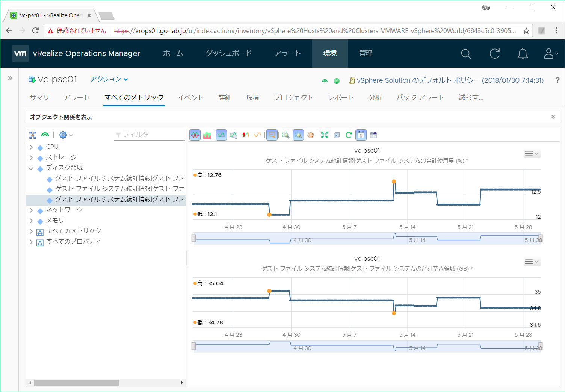Screen dimensions: 565x392
Task: Expand the メモリ group
Action: tap(31, 221)
